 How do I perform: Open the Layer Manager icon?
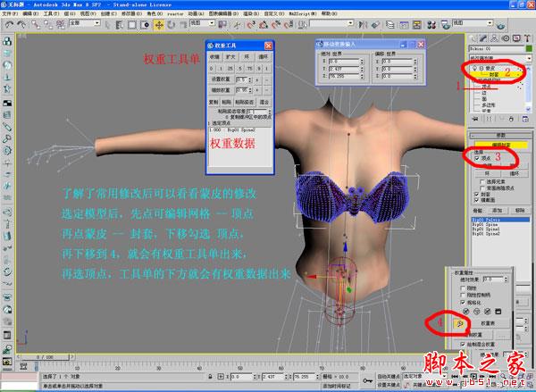tap(390, 25)
